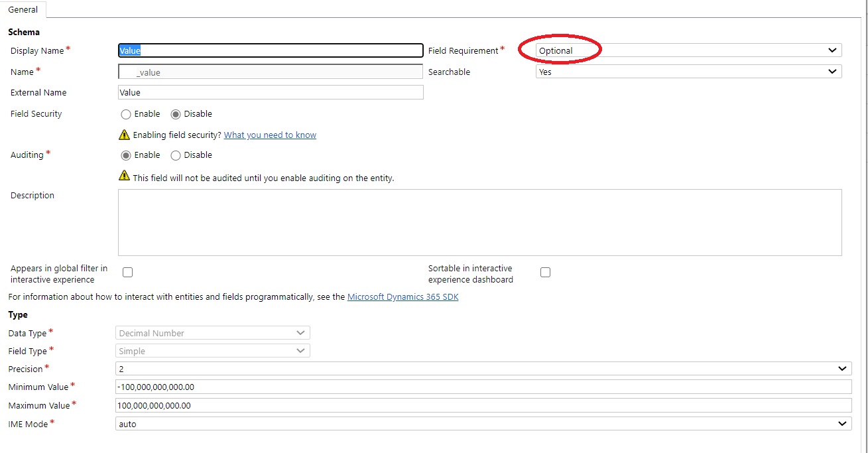Viewport: 868px width, 453px height.
Task: Open the Field Requirement dropdown
Action: click(689, 50)
